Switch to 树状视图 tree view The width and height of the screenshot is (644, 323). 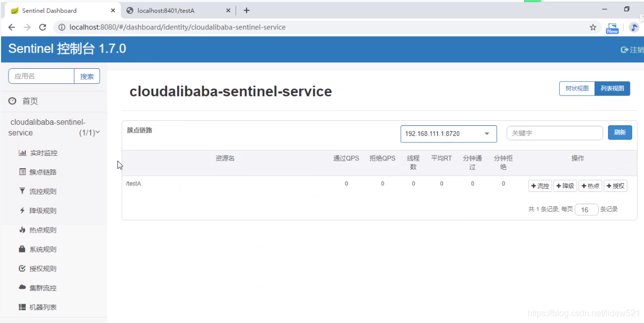click(577, 88)
